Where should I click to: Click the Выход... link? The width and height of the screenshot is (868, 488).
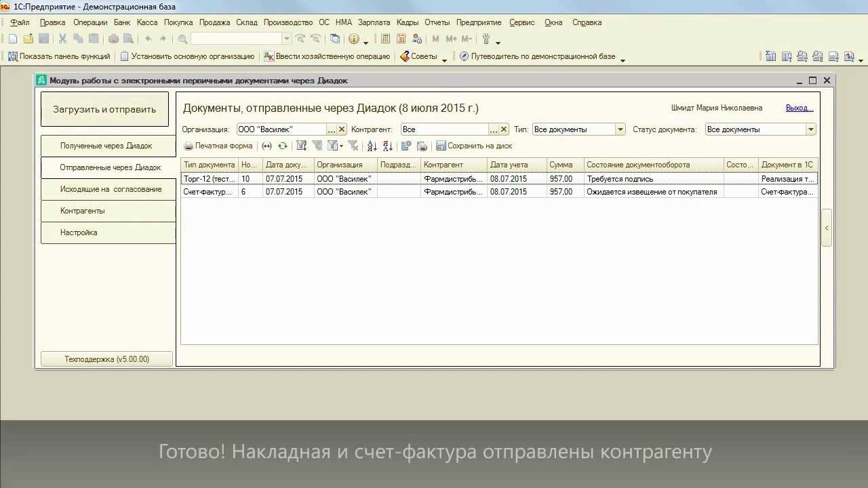click(800, 108)
